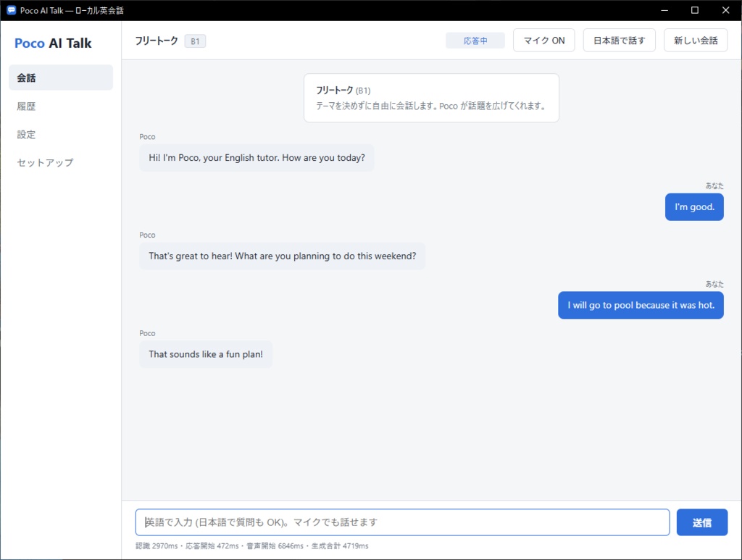Toggle the マイク ON microphone button
742x560 pixels.
click(x=543, y=41)
